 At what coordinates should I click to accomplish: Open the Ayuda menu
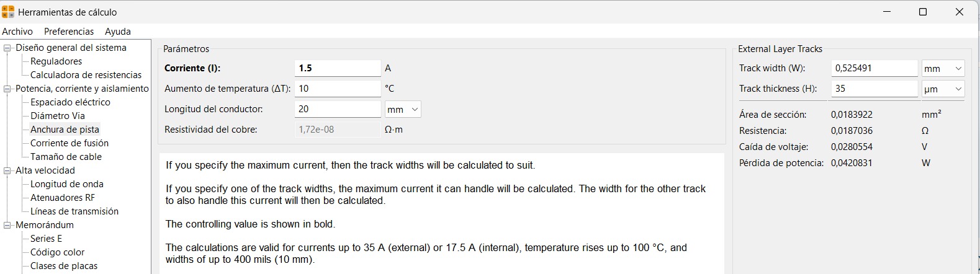click(118, 32)
